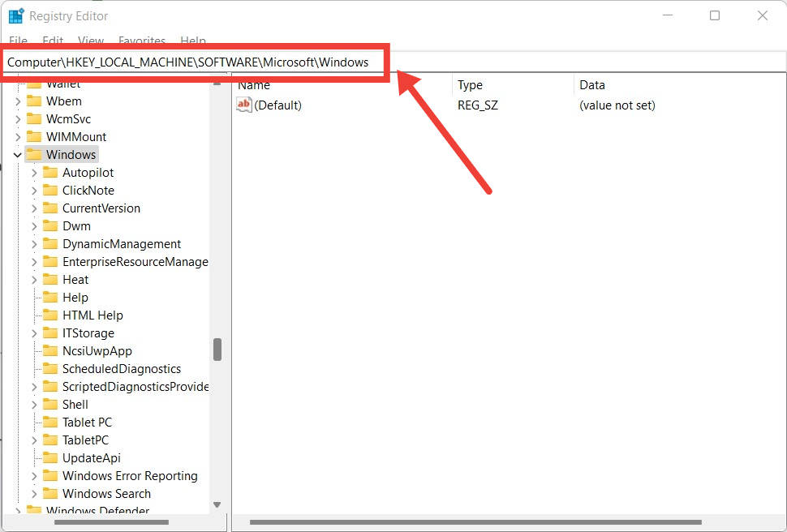
Task: Expand the Autopilot subkey
Action: [x=34, y=173]
